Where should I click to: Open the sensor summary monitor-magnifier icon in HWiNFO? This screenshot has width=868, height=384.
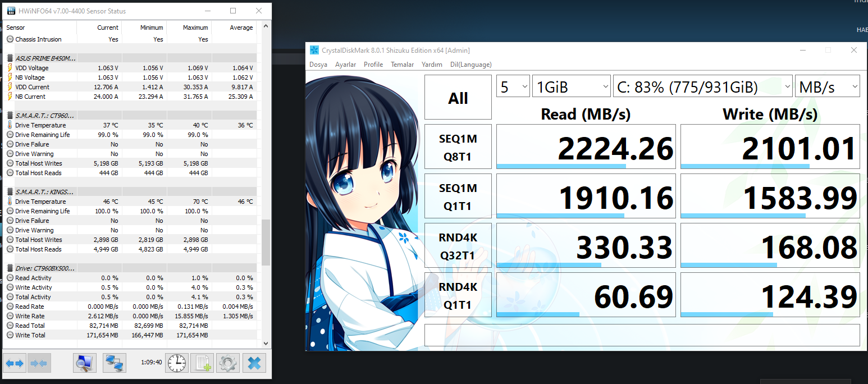pos(85,363)
